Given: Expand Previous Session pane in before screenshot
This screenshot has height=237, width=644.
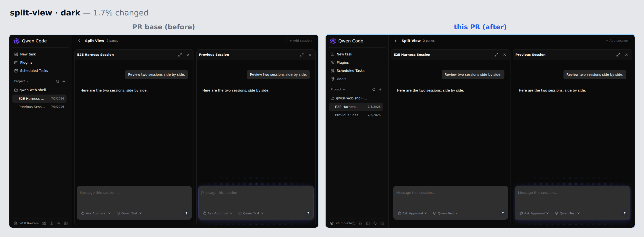Looking at the screenshot, I should click(302, 55).
